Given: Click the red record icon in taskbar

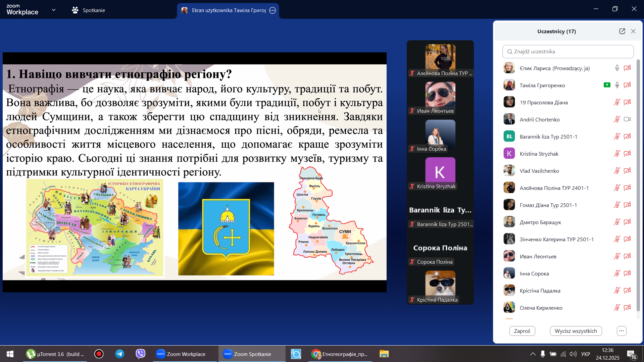Looking at the screenshot, I should 99,354.
